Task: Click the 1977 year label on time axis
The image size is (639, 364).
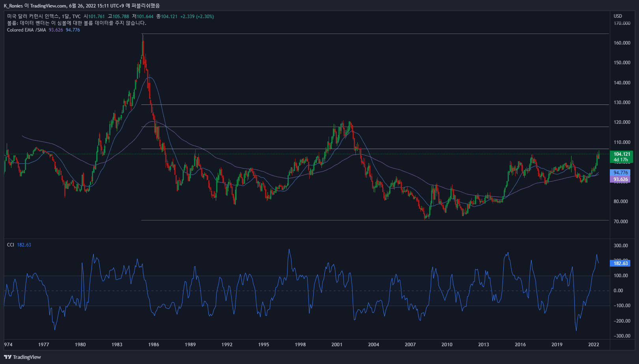Action: click(43, 345)
